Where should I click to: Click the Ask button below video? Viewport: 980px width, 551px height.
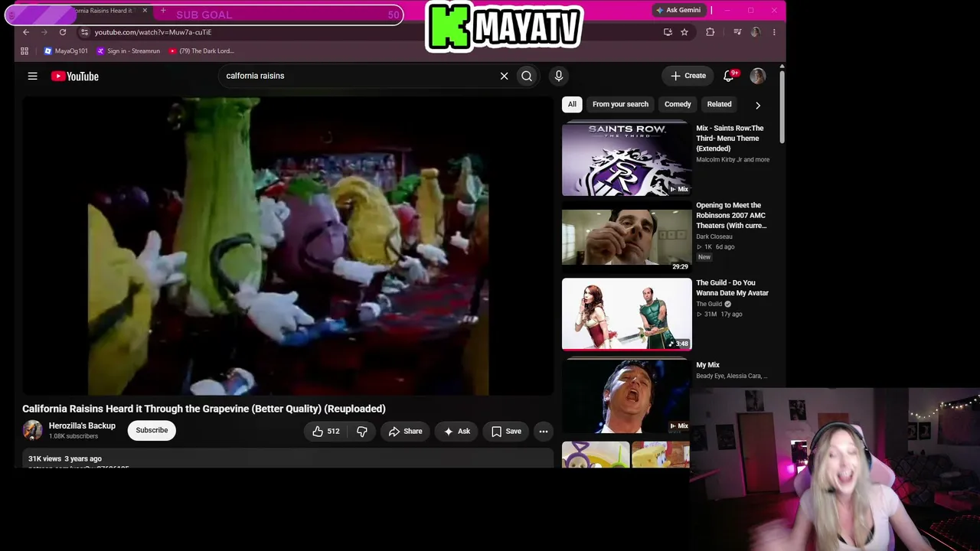click(x=457, y=432)
